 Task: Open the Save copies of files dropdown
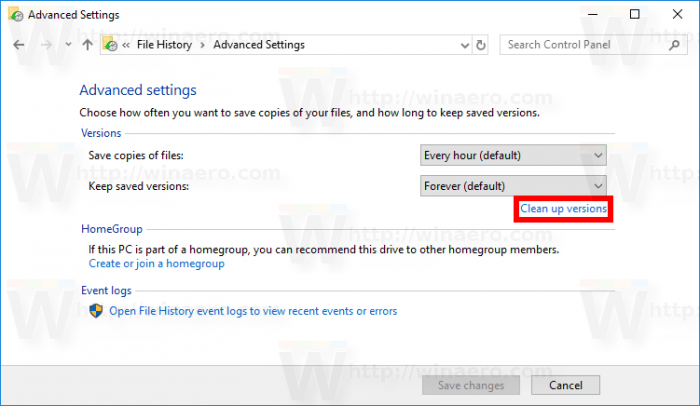[x=513, y=155]
